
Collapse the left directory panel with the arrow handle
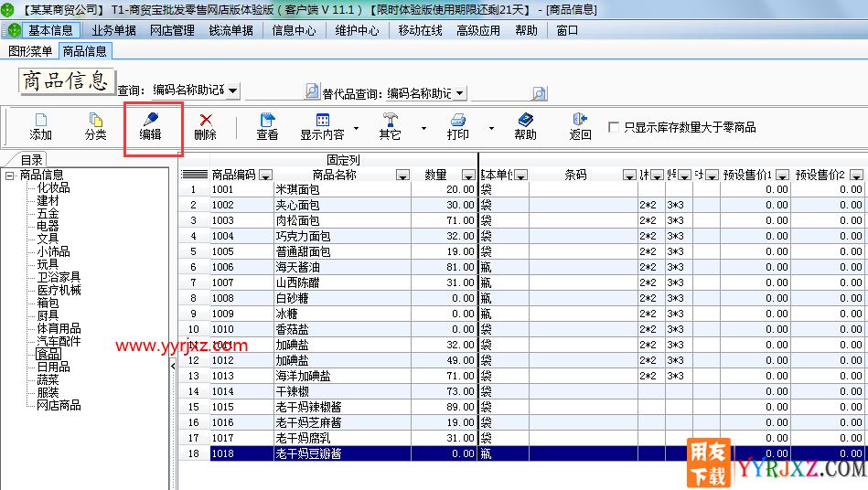(173, 366)
